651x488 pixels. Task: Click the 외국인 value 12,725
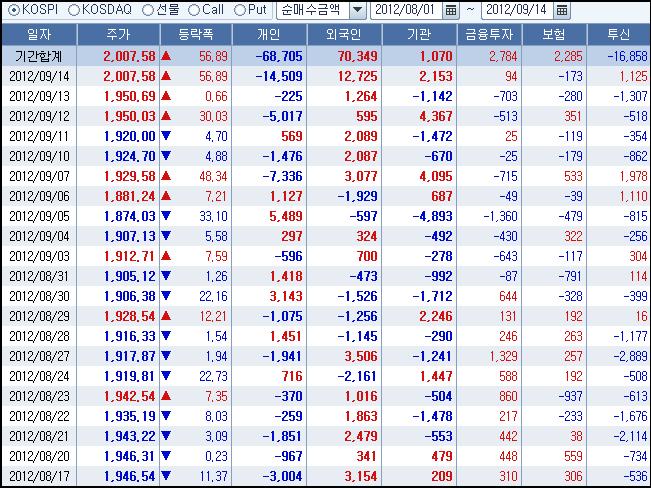point(358,76)
